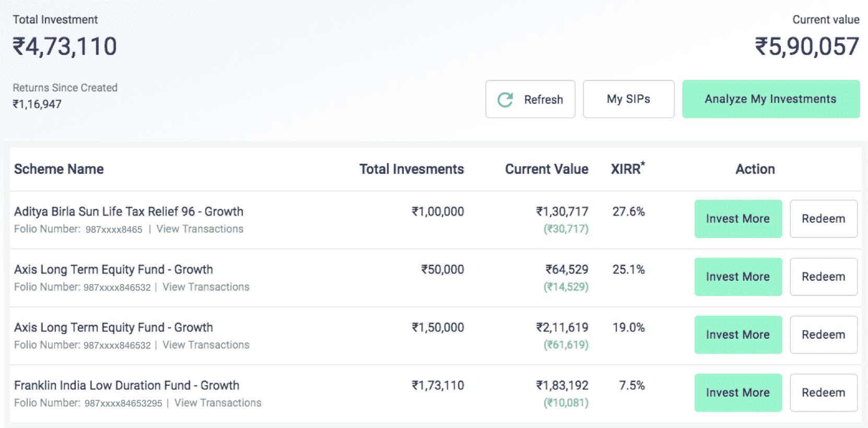The height and width of the screenshot is (428, 868).
Task: Redeem the Axis fund with 19.0% XIRR
Action: tap(823, 335)
